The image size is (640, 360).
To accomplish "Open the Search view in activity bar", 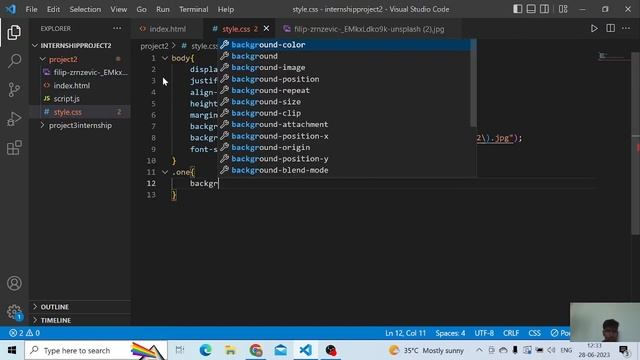I will pos(14,61).
